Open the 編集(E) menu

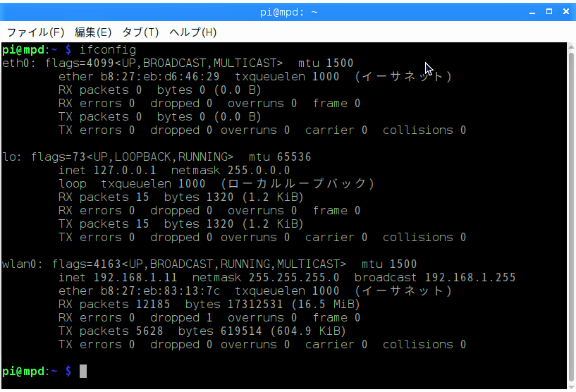[93, 32]
